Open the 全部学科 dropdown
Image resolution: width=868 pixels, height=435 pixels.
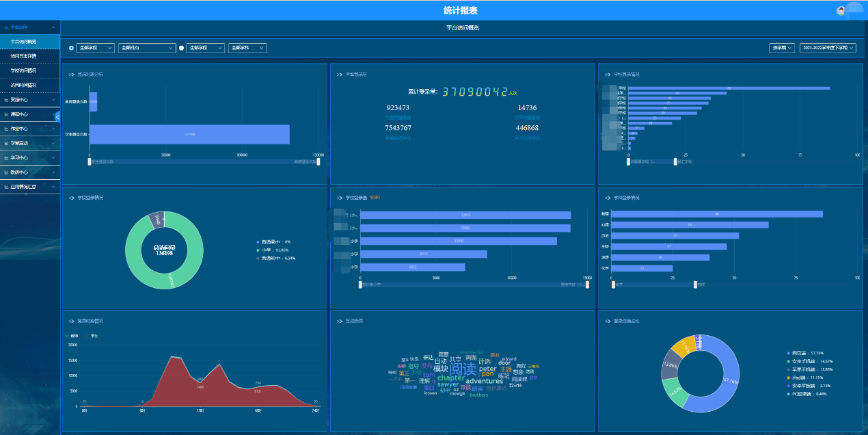click(247, 48)
